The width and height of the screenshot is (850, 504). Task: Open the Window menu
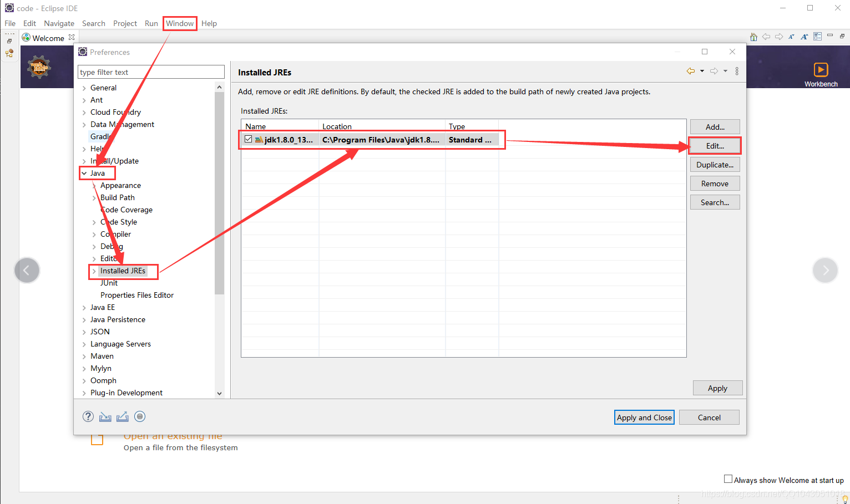pyautogui.click(x=180, y=23)
